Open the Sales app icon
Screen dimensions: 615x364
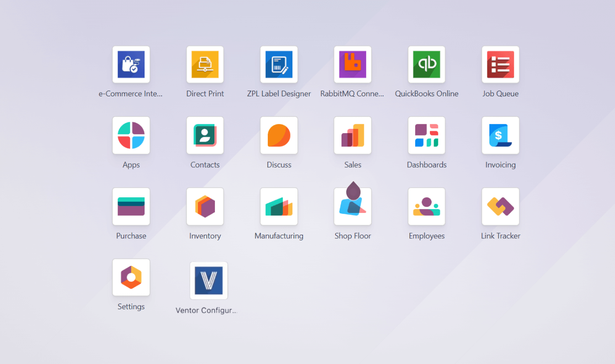(352, 135)
